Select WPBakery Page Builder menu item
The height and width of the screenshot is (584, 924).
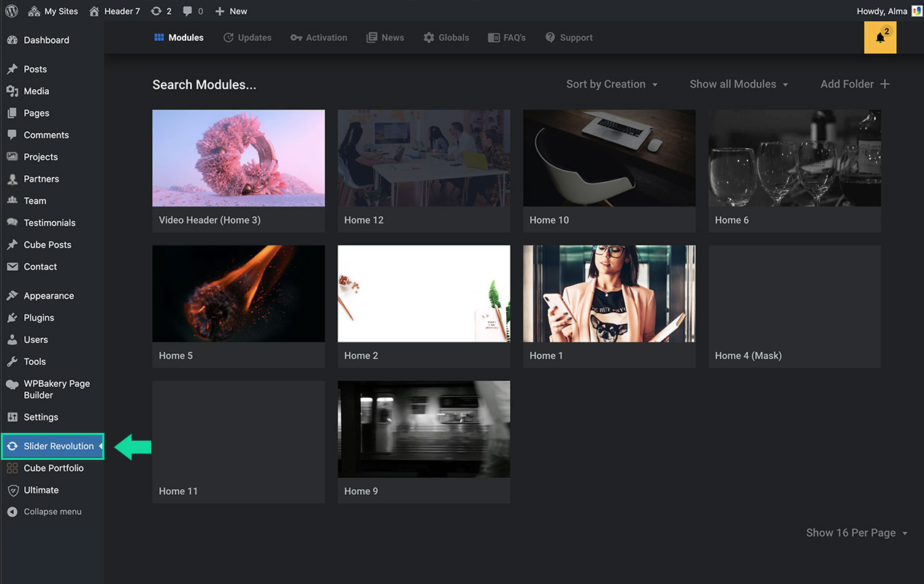click(56, 389)
